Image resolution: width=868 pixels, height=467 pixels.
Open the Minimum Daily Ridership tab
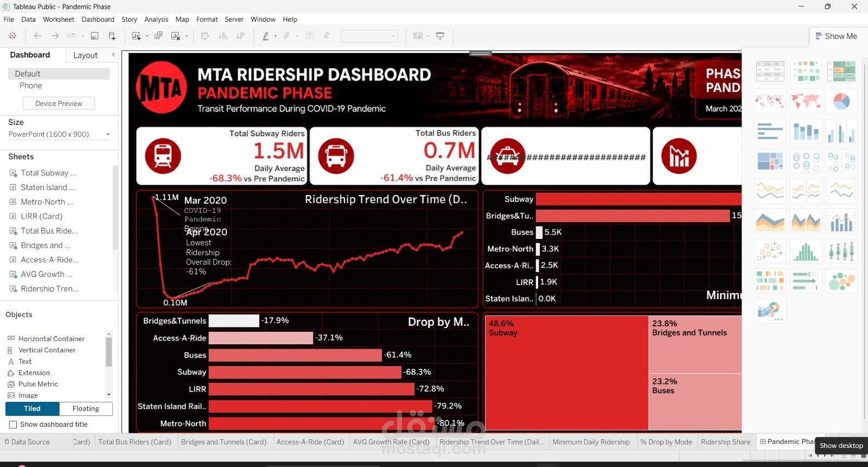591,442
